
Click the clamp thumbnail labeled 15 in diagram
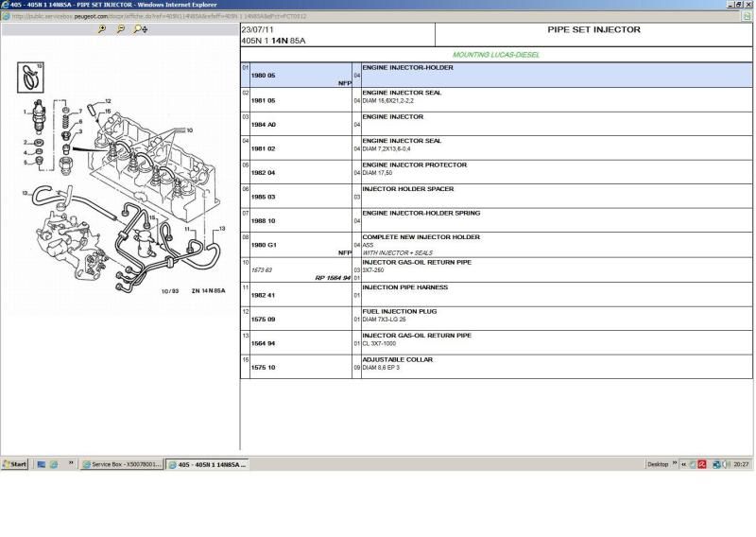pos(30,78)
